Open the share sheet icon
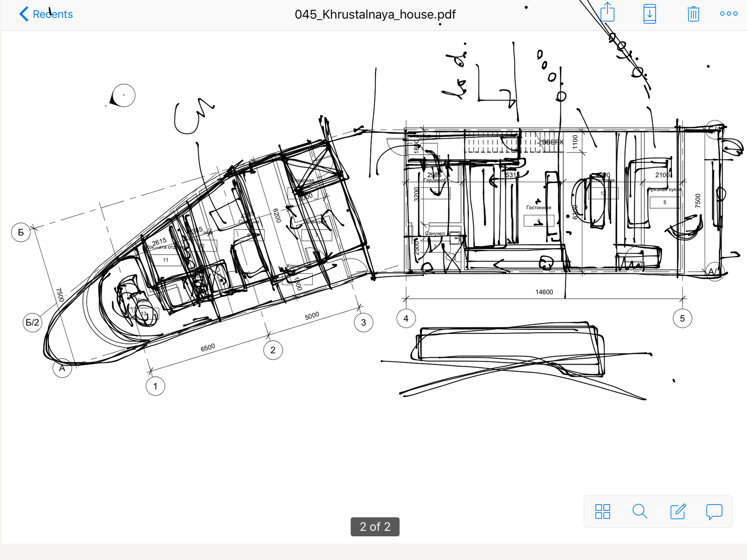 click(607, 13)
